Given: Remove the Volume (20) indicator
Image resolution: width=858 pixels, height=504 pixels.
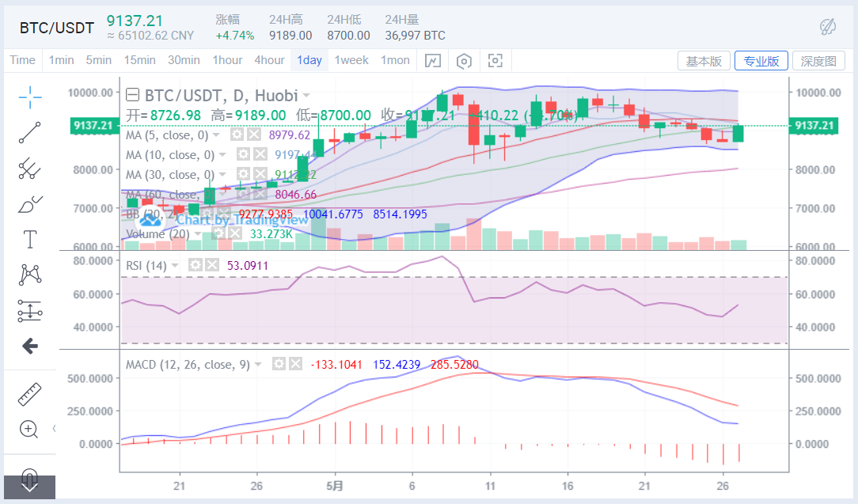Looking at the screenshot, I should point(235,233).
